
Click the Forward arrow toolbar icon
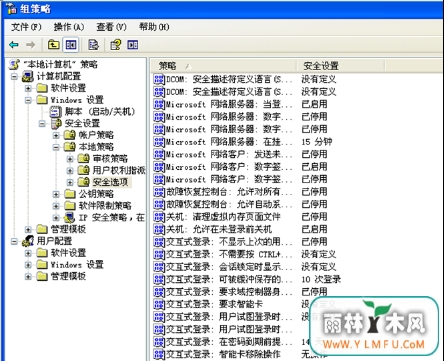coord(31,45)
